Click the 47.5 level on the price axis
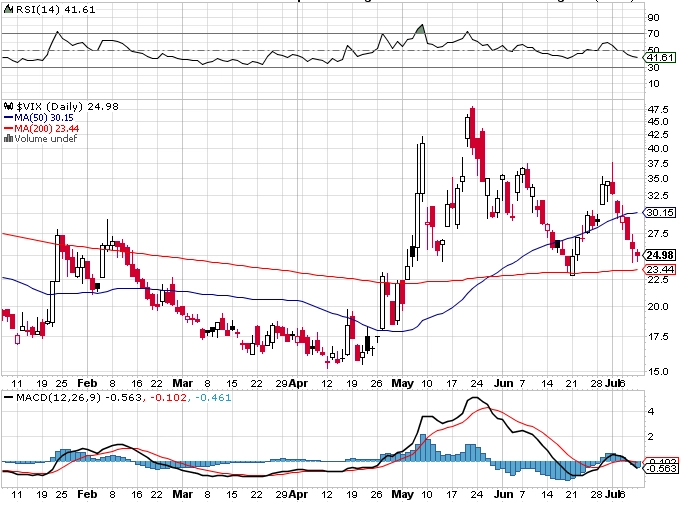 click(x=658, y=109)
